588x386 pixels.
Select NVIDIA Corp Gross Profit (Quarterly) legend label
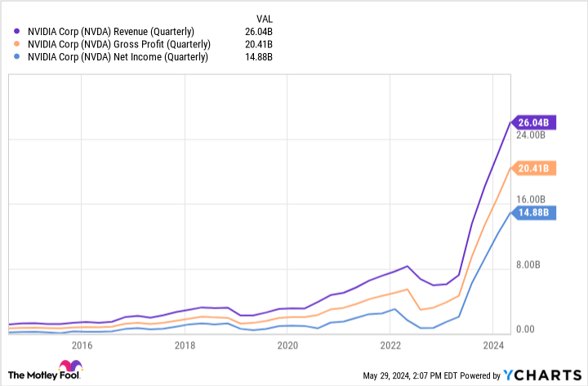[119, 44]
